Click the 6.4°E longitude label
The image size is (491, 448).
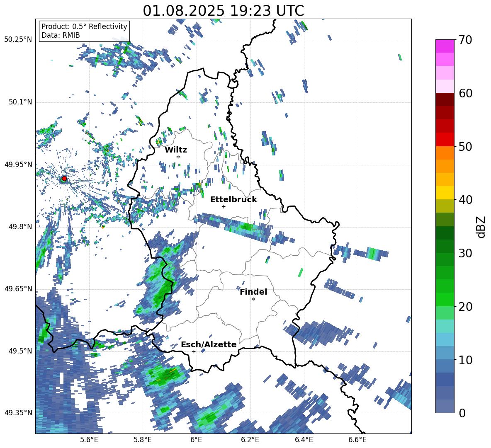[304, 440]
